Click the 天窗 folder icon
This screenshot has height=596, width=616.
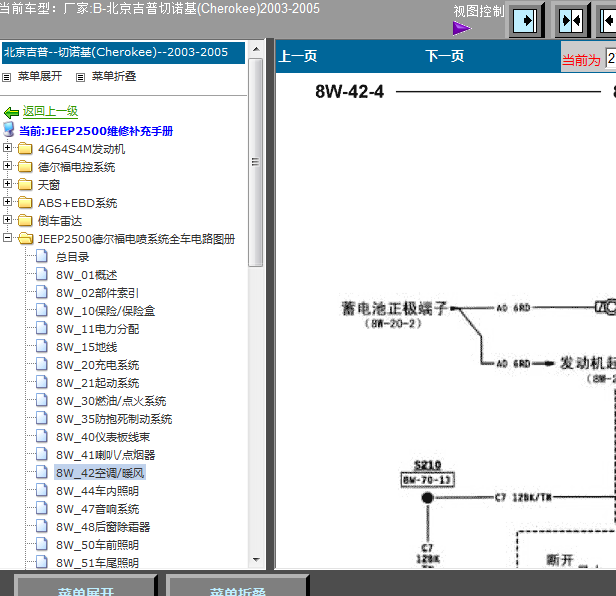pyautogui.click(x=25, y=185)
